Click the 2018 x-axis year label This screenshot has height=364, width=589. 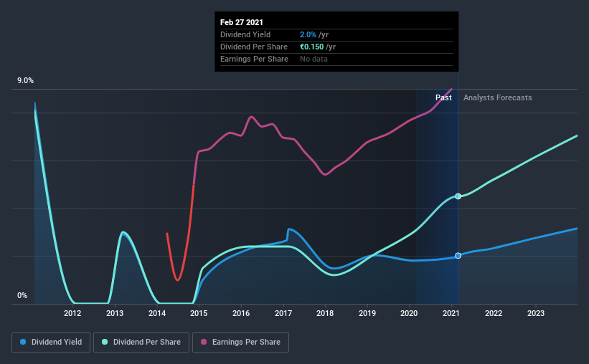[325, 313]
